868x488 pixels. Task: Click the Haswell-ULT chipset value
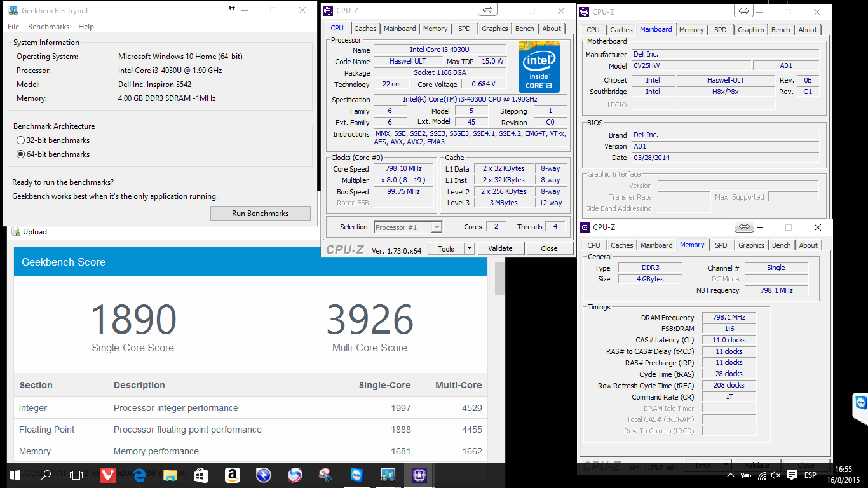(726, 80)
